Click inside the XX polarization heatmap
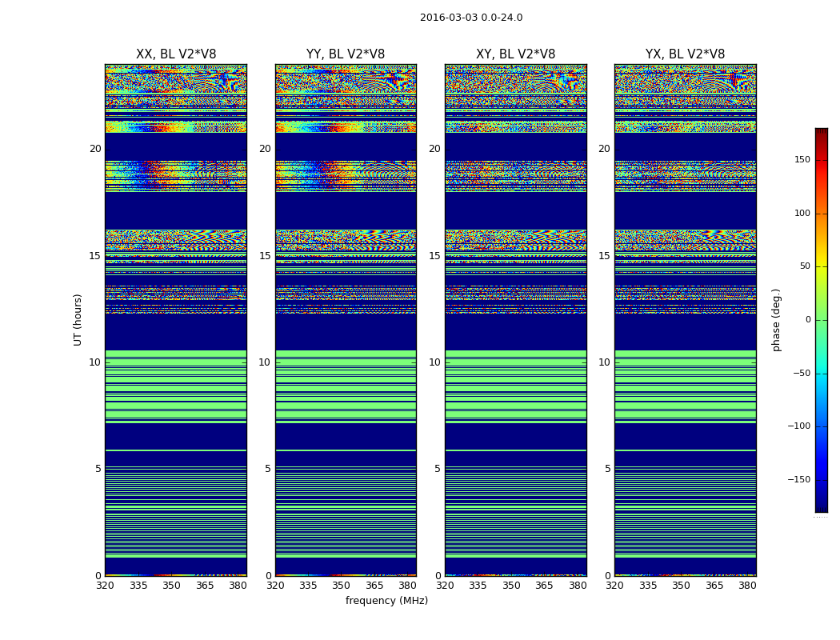840x640 pixels. (176, 320)
